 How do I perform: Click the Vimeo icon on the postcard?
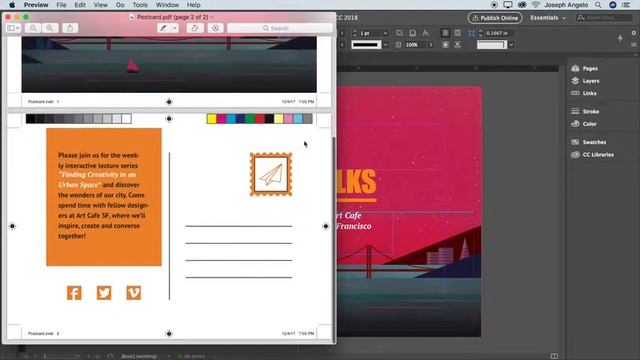[x=133, y=293]
